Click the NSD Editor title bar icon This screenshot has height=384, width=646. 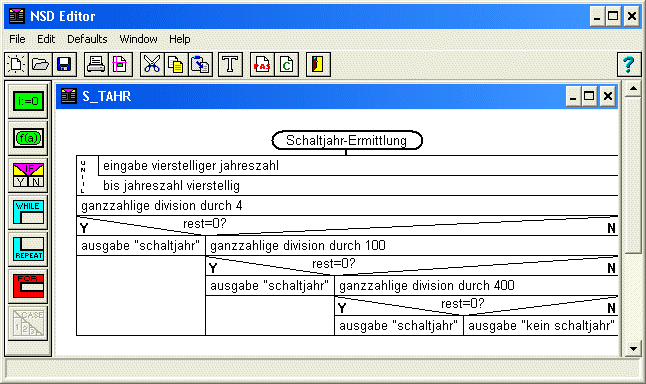17,16
